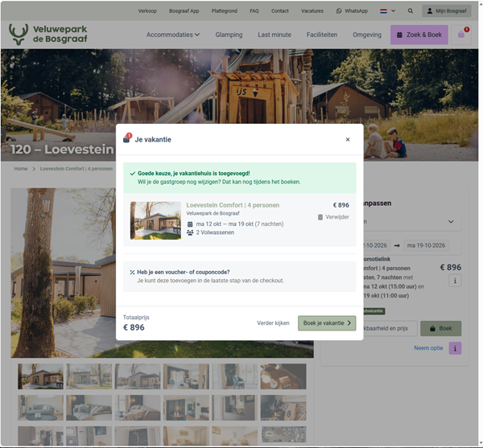This screenshot has width=483, height=448.
Task: Click the Loevestein Comfort breadcrumb
Action: point(76,169)
